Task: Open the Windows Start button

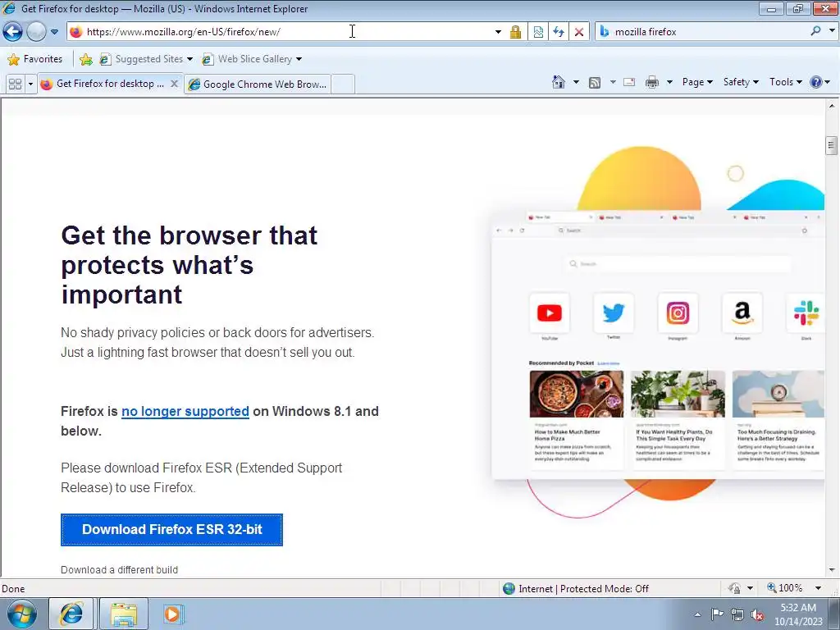Action: [x=22, y=614]
